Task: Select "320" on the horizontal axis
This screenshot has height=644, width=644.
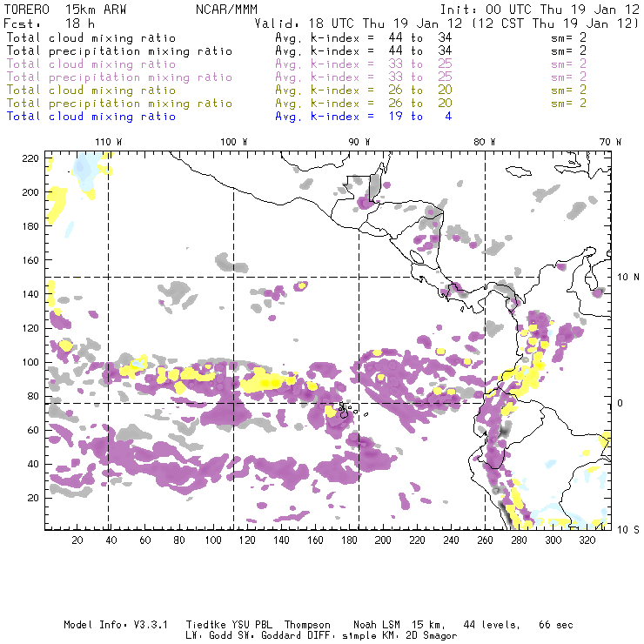Action: click(587, 540)
